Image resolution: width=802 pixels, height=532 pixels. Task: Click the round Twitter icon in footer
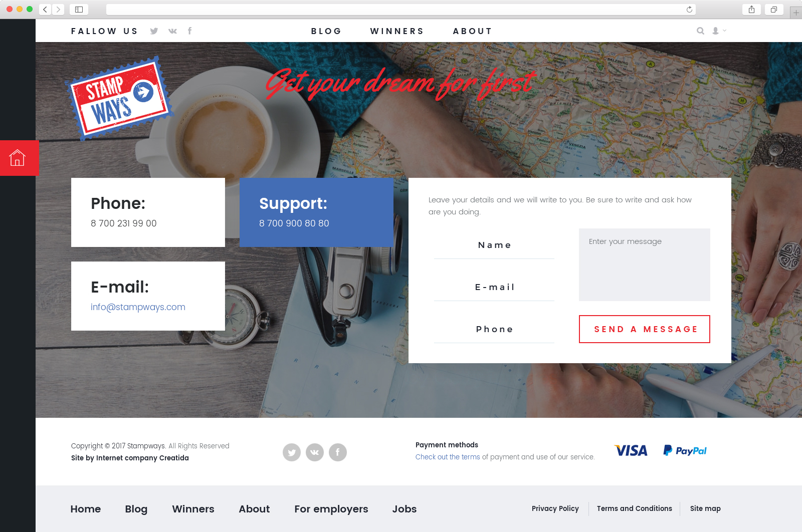coord(292,452)
